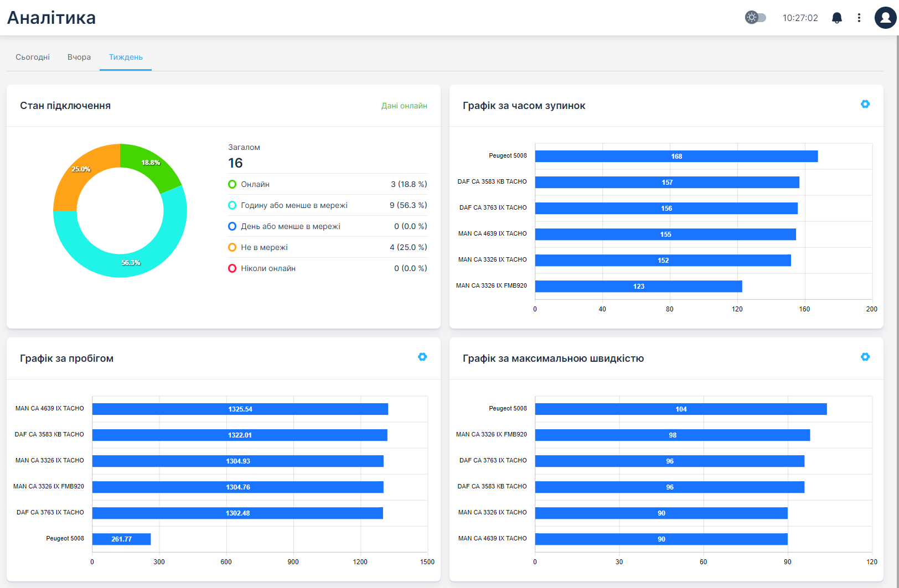Image resolution: width=899 pixels, height=588 pixels.
Task: Click the mileage bar showing 1322.01
Action: click(x=240, y=435)
